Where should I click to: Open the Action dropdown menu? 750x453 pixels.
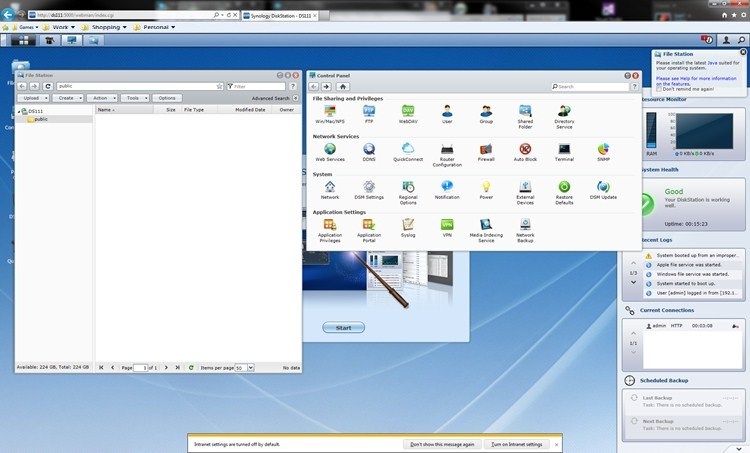coord(102,98)
